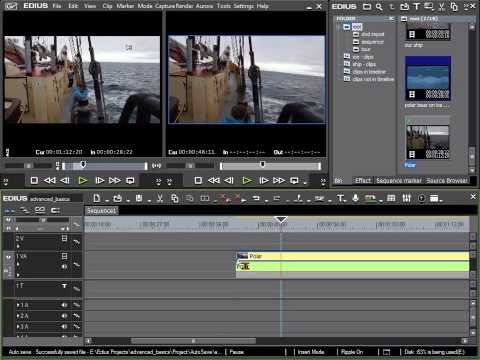Expand the 2 A audio track
Viewport: 480px width, 360px height.
[18, 316]
